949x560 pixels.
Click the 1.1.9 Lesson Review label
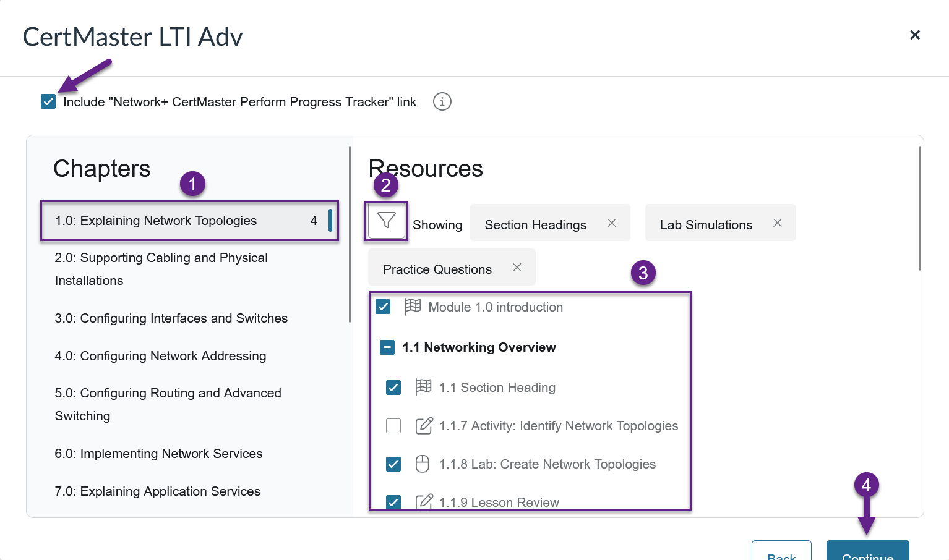[499, 503]
